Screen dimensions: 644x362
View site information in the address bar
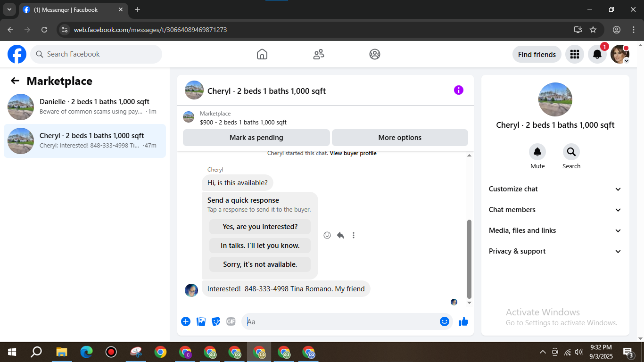pyautogui.click(x=65, y=30)
